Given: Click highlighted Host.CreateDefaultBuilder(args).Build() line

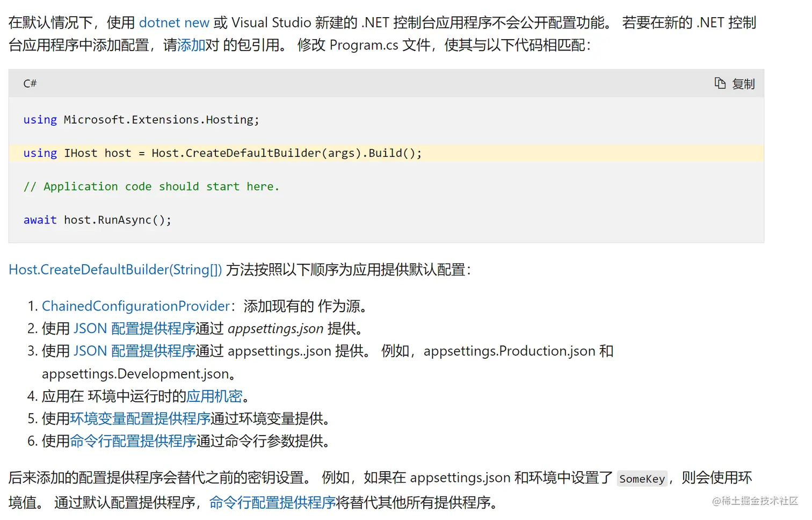Looking at the screenshot, I should click(x=386, y=153).
